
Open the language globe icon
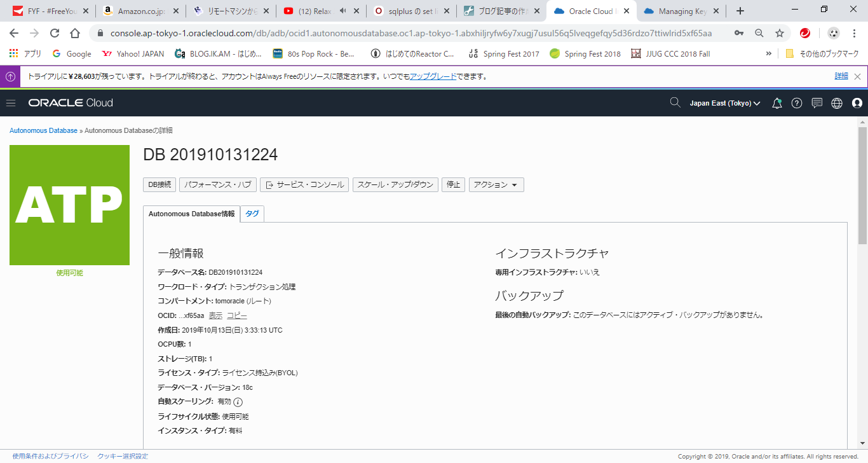pos(837,103)
